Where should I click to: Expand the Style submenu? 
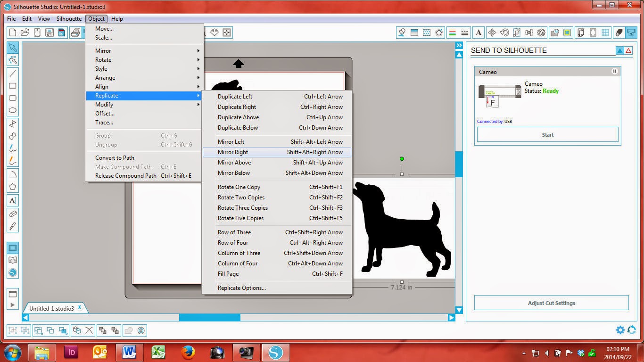(x=144, y=69)
